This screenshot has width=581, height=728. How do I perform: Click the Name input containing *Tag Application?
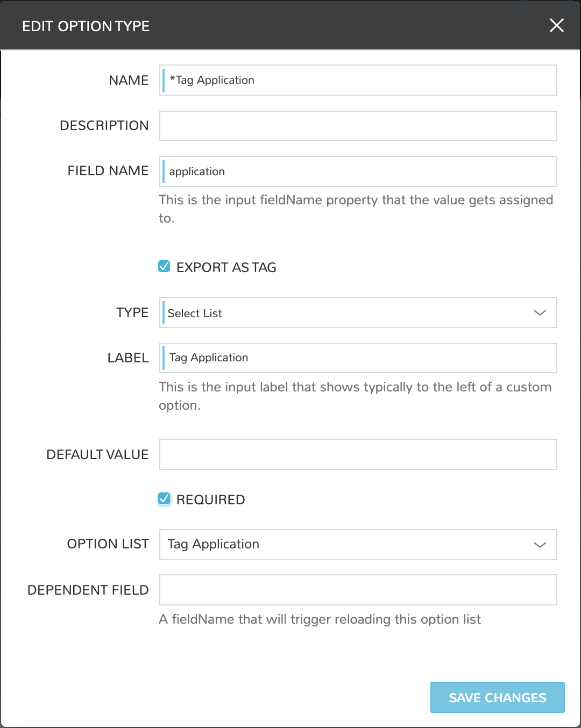click(358, 80)
